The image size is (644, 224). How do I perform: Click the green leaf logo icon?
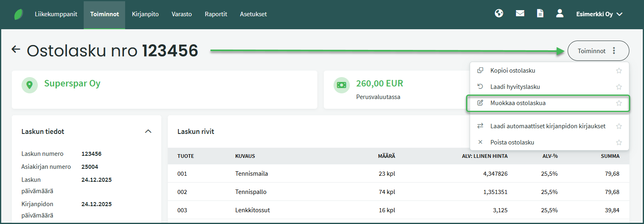19,14
